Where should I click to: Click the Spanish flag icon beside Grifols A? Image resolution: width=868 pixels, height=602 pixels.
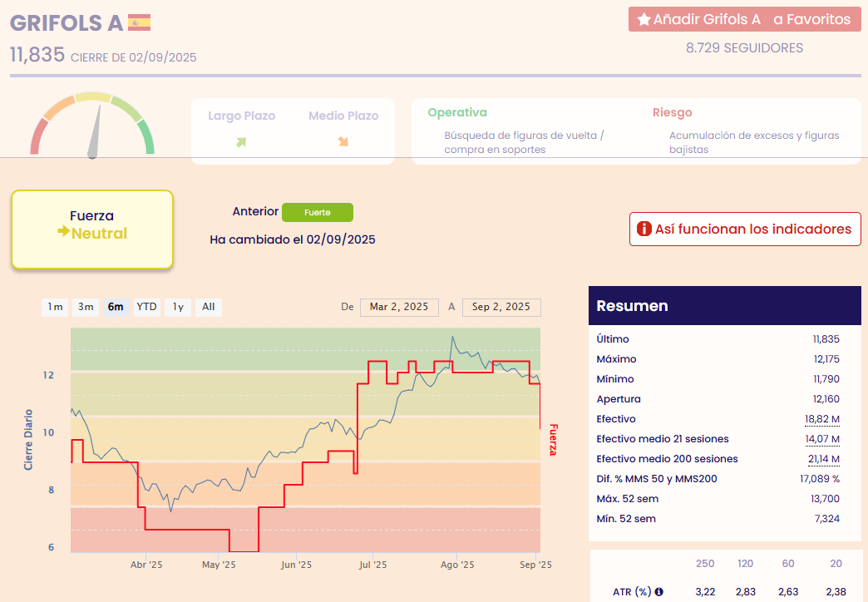point(139,22)
